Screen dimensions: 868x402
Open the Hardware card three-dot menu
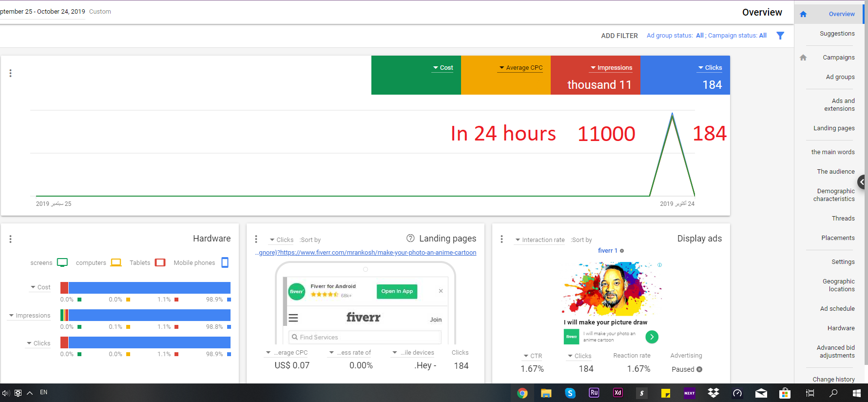click(x=10, y=239)
